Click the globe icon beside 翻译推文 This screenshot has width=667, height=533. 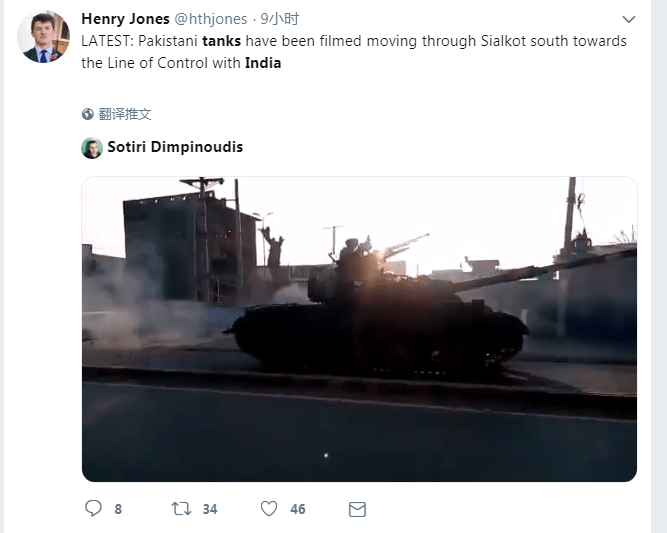pyautogui.click(x=88, y=114)
